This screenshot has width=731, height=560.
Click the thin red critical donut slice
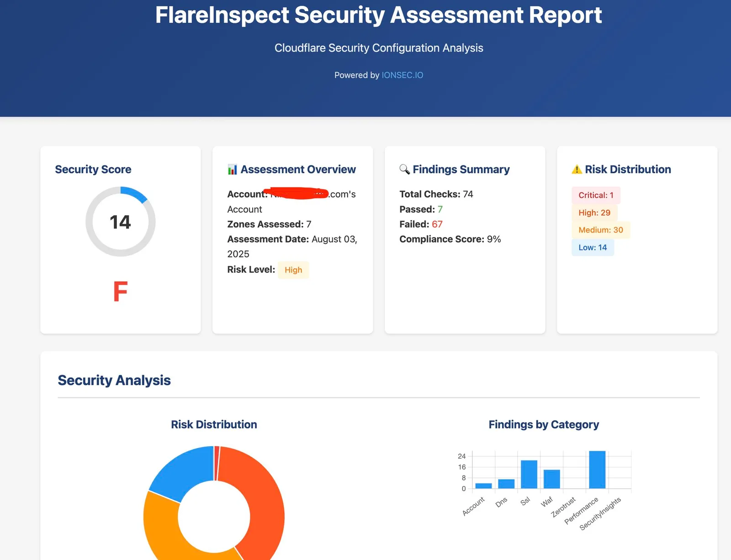217,462
